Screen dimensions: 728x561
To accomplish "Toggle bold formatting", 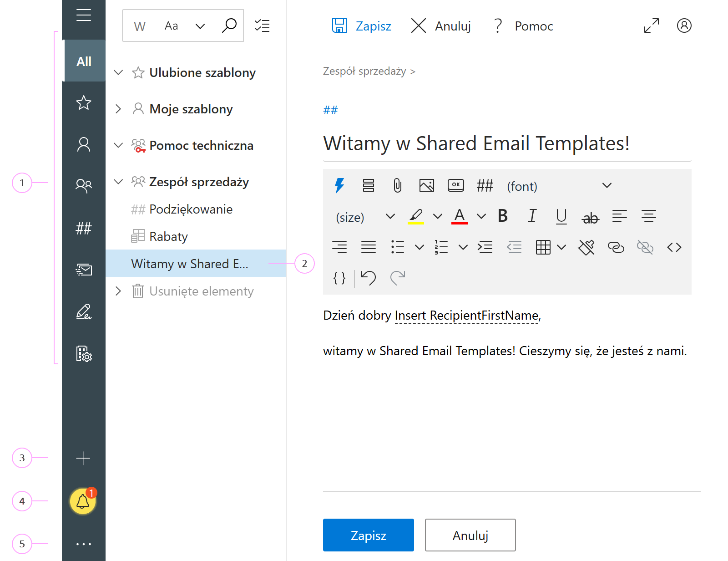I will click(502, 216).
